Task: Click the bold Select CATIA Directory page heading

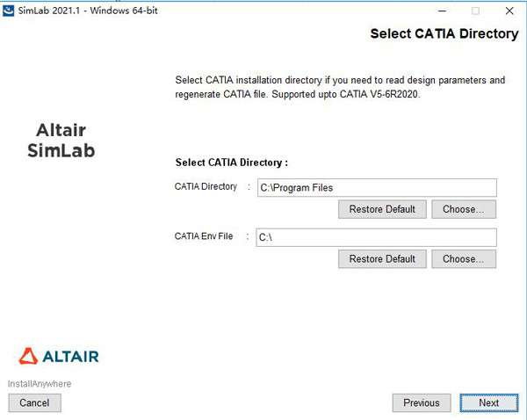Action: pos(444,34)
